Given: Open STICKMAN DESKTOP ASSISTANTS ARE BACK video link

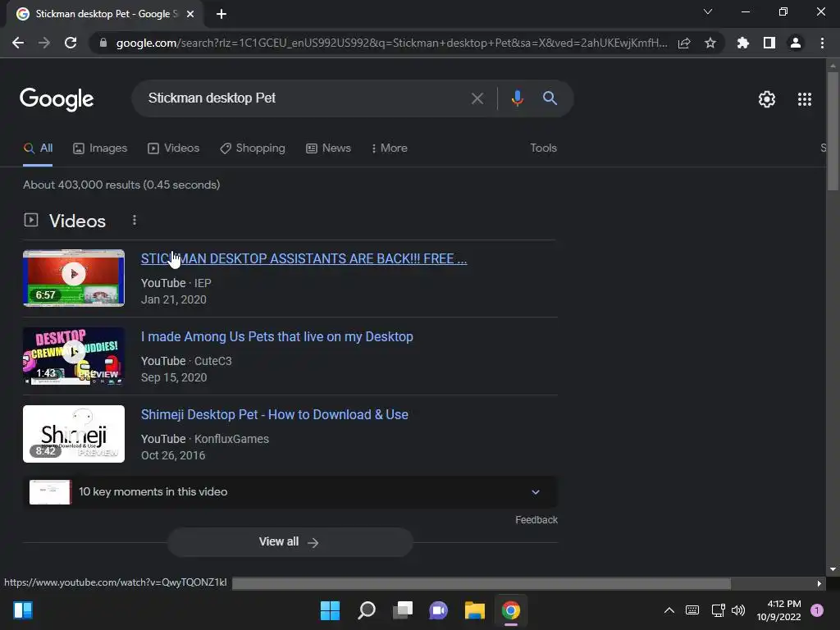Looking at the screenshot, I should coord(304,258).
